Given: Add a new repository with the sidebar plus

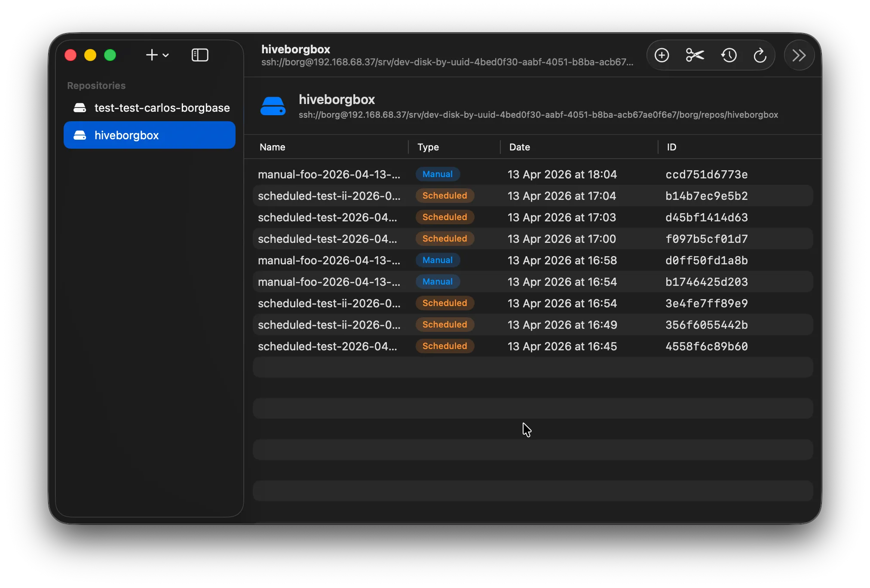Looking at the screenshot, I should coord(151,55).
